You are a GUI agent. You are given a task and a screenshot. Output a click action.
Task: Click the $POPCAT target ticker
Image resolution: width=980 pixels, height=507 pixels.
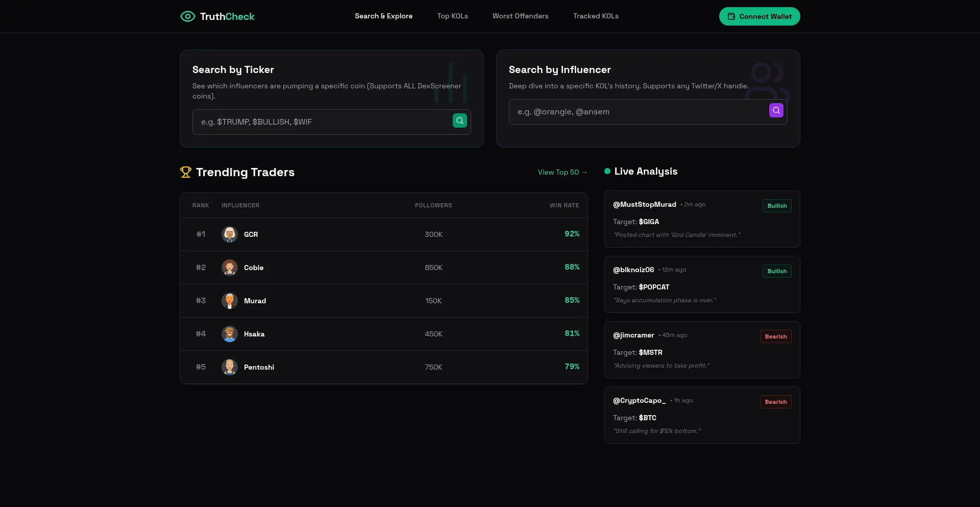(654, 287)
